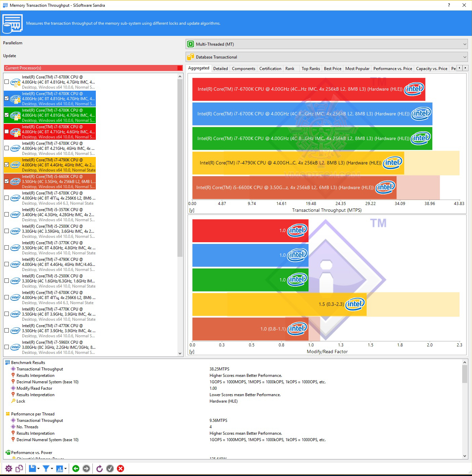Click the Intel logo in i5-3570K list row
This screenshot has width=472, height=476.
point(15,214)
